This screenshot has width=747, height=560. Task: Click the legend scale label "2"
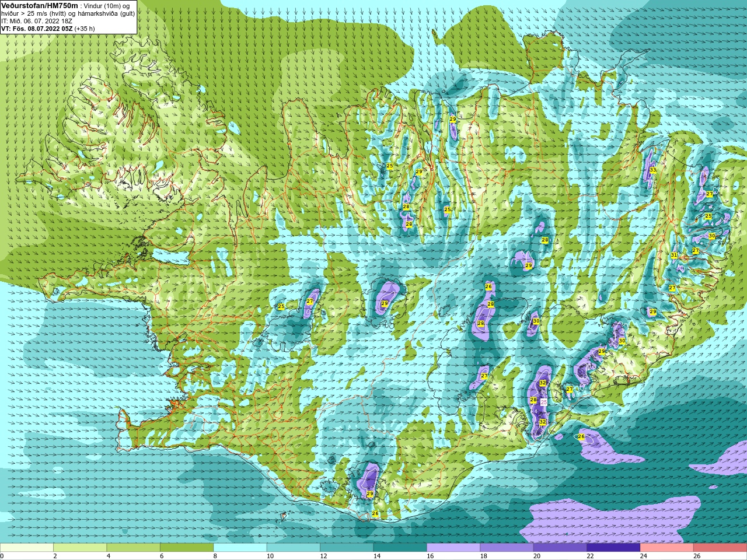click(x=55, y=556)
